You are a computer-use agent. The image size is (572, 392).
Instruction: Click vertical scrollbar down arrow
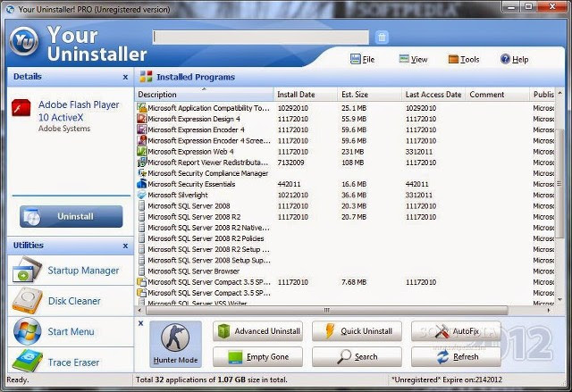(560, 300)
